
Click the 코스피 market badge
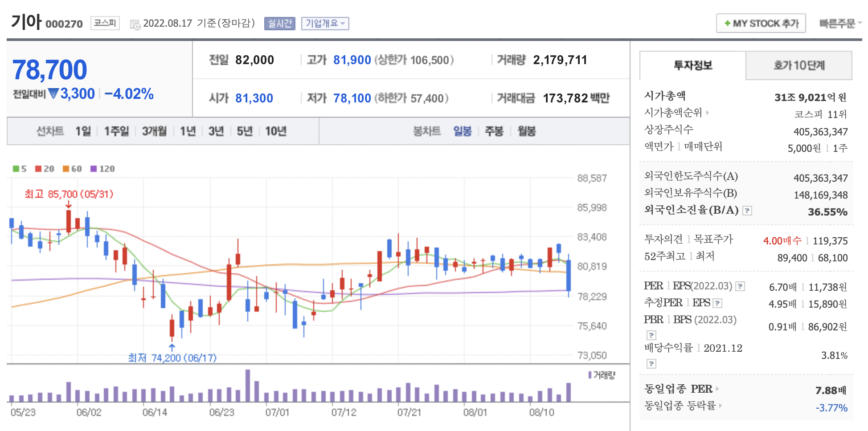coord(105,23)
